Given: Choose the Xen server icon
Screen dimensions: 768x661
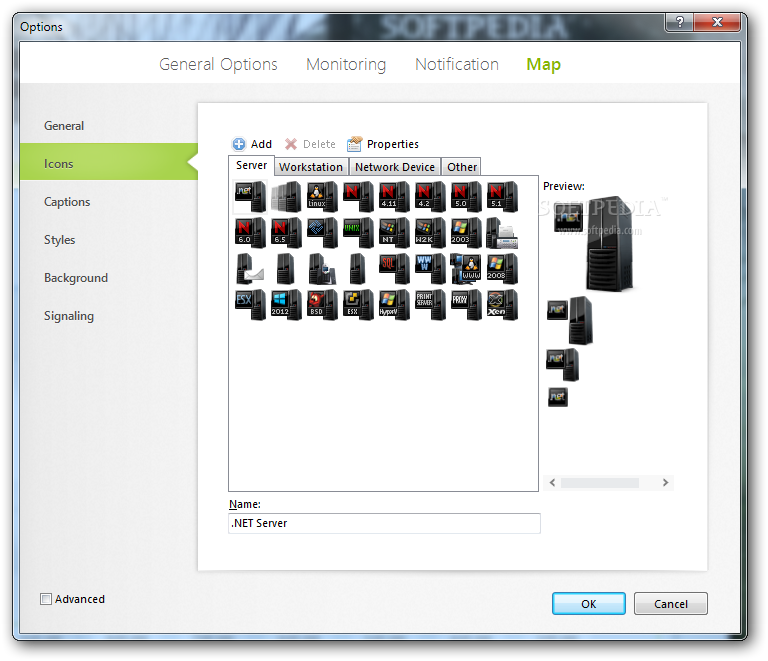Looking at the screenshot, I should click(x=502, y=305).
